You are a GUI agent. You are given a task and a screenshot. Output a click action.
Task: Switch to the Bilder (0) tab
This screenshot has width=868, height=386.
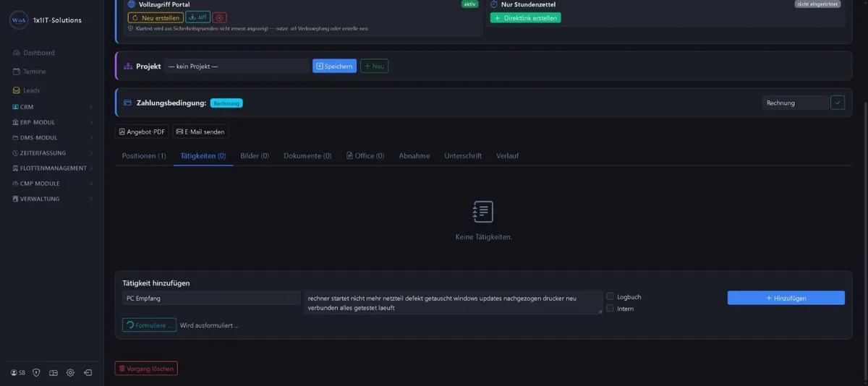[x=255, y=155]
